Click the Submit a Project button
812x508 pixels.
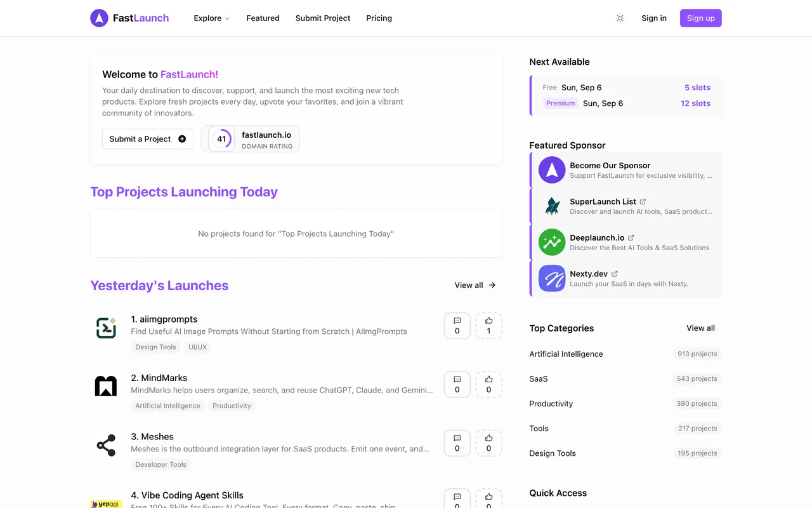[148, 139]
